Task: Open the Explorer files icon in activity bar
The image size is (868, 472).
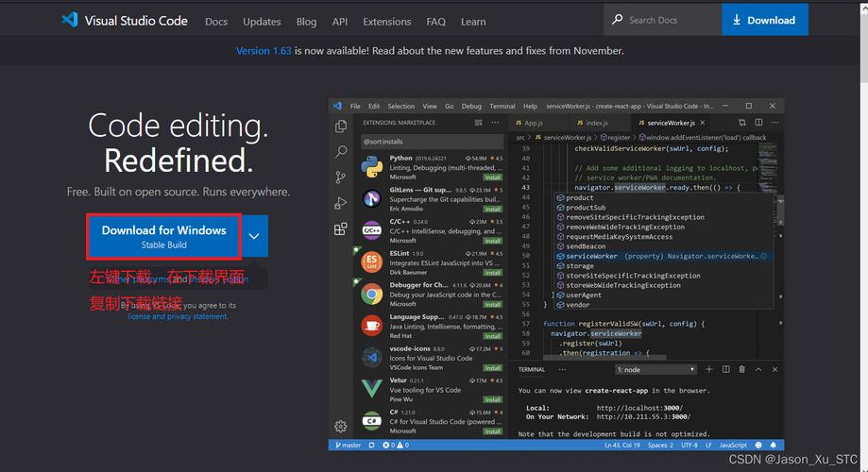Action: point(340,126)
